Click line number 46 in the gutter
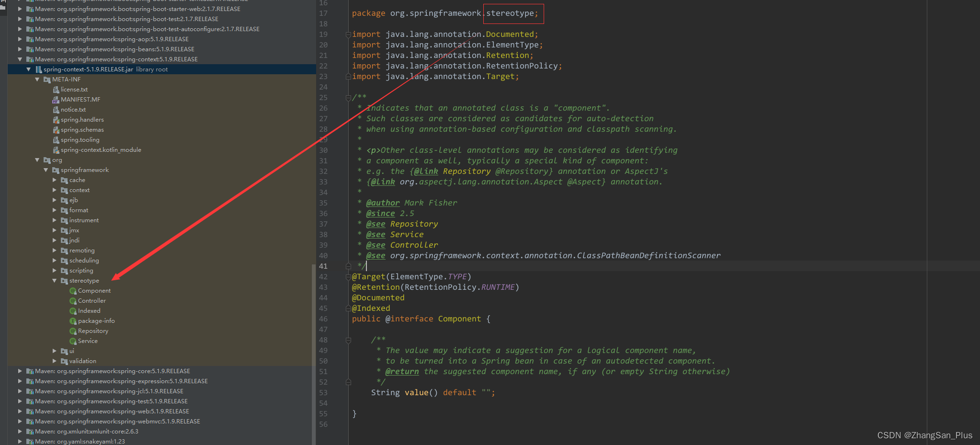The height and width of the screenshot is (445, 980). pos(323,319)
